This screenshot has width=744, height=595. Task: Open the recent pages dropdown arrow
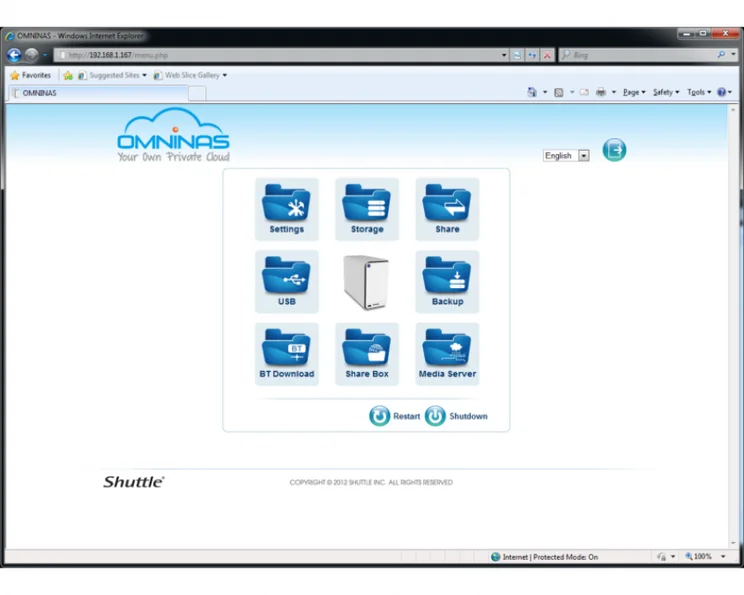click(x=45, y=55)
